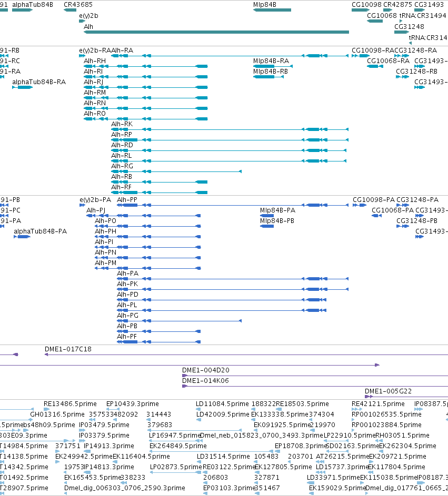Click the Alh-RO transcript label

click(x=95, y=114)
